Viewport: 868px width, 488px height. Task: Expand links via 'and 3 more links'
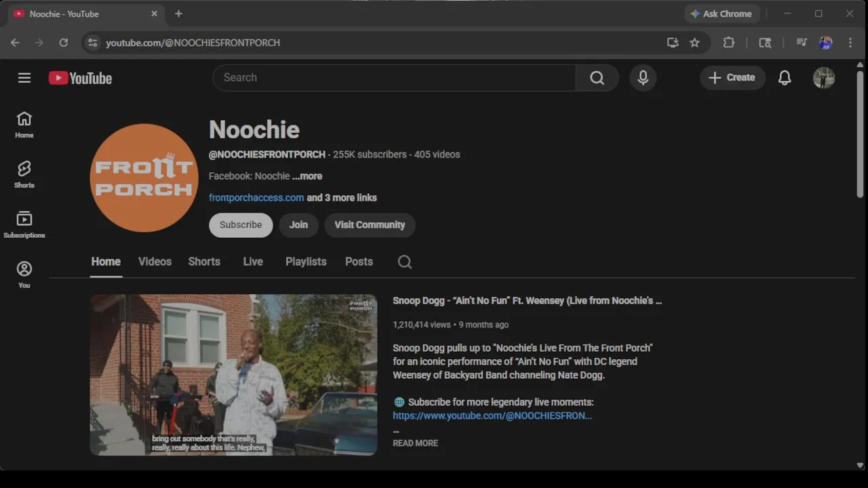pos(342,198)
